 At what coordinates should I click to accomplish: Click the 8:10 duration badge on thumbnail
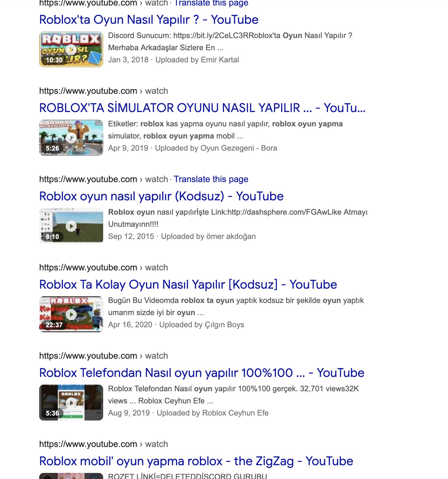pos(52,237)
